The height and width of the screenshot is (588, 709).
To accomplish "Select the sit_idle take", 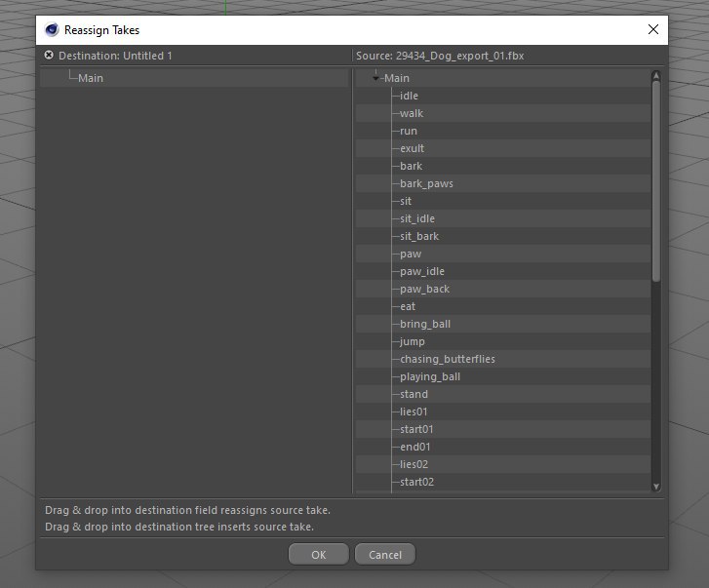I will coord(417,218).
